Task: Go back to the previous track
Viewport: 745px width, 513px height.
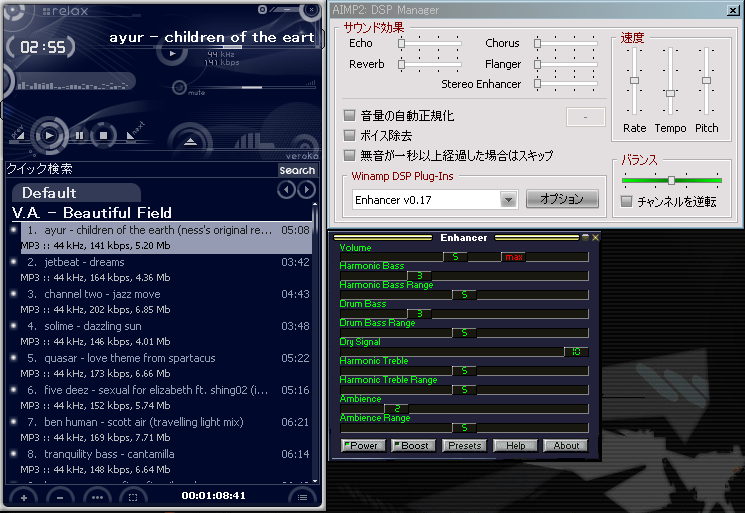Action: click(18, 134)
